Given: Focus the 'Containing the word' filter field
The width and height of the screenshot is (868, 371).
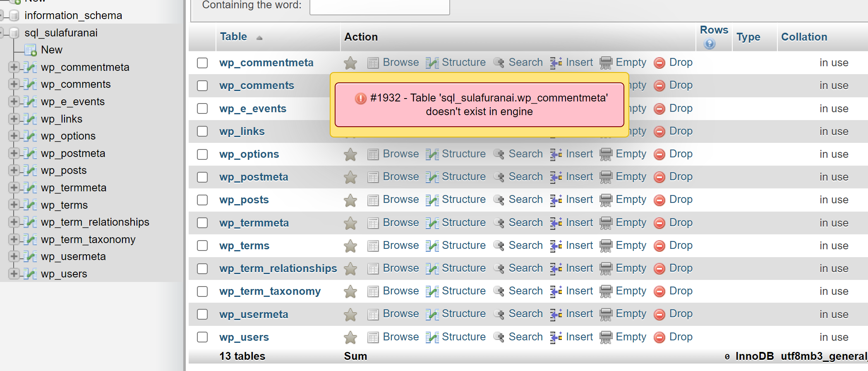Looking at the screenshot, I should tap(379, 6).
